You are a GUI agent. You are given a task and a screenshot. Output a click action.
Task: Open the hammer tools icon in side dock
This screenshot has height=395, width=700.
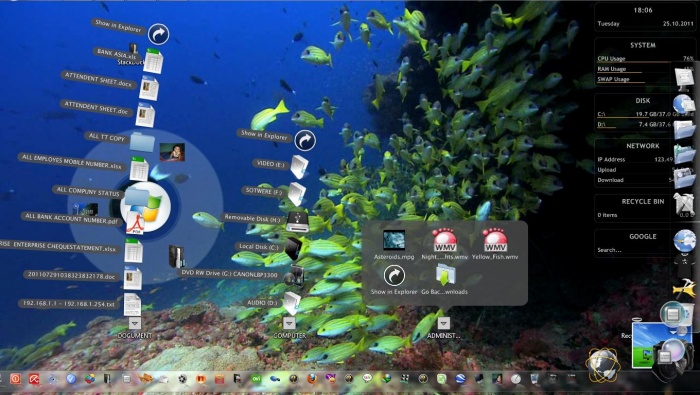pos(684,288)
